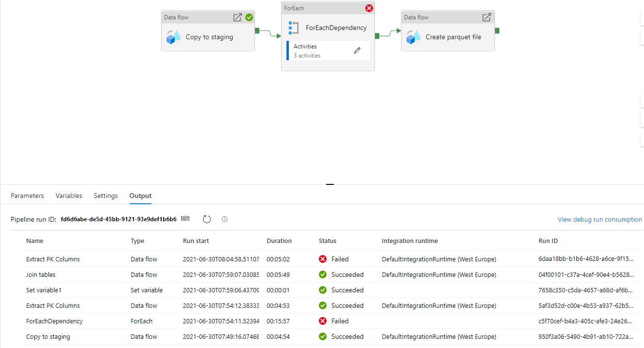Edit ForEachDependency activities with pencil icon

pos(357,50)
